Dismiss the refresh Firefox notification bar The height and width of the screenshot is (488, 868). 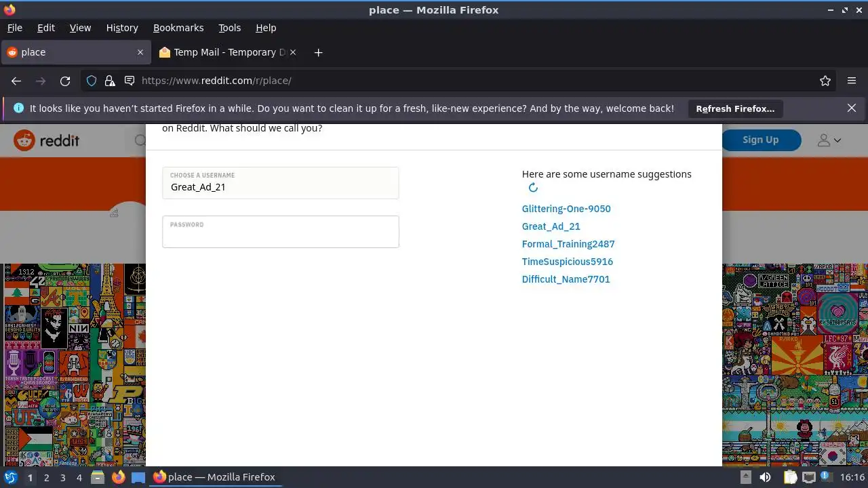pyautogui.click(x=852, y=108)
